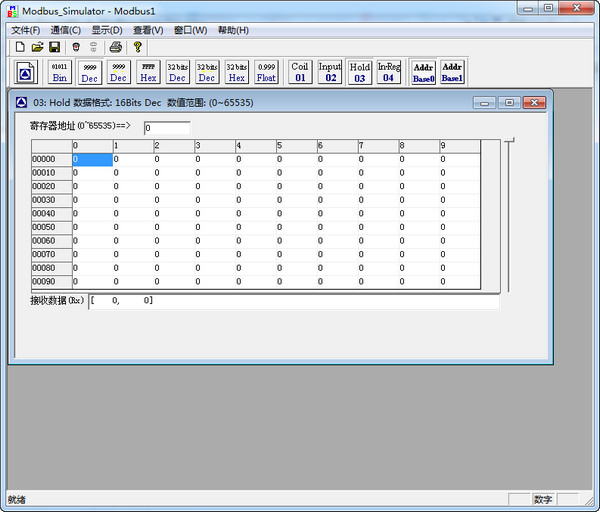Screen dimensions: 600x512
Task: Save using the floppy disk icon
Action: (54, 47)
